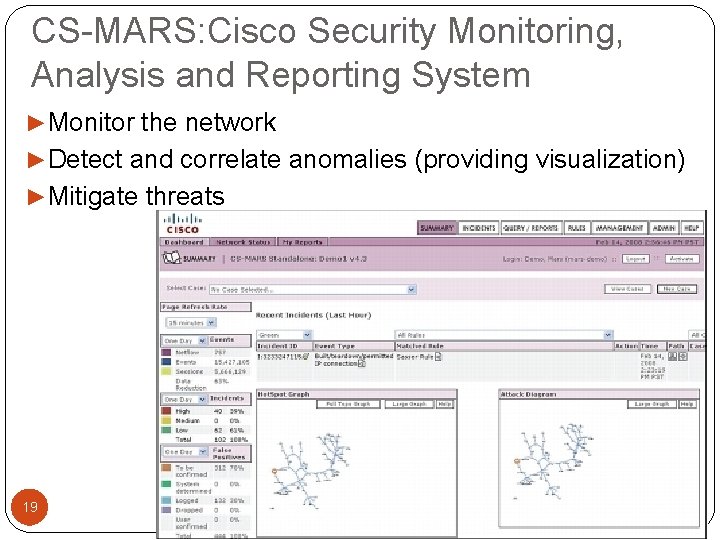Viewport: 720px width, 540px height.
Task: Click the Cisco logo
Action: (x=182, y=225)
